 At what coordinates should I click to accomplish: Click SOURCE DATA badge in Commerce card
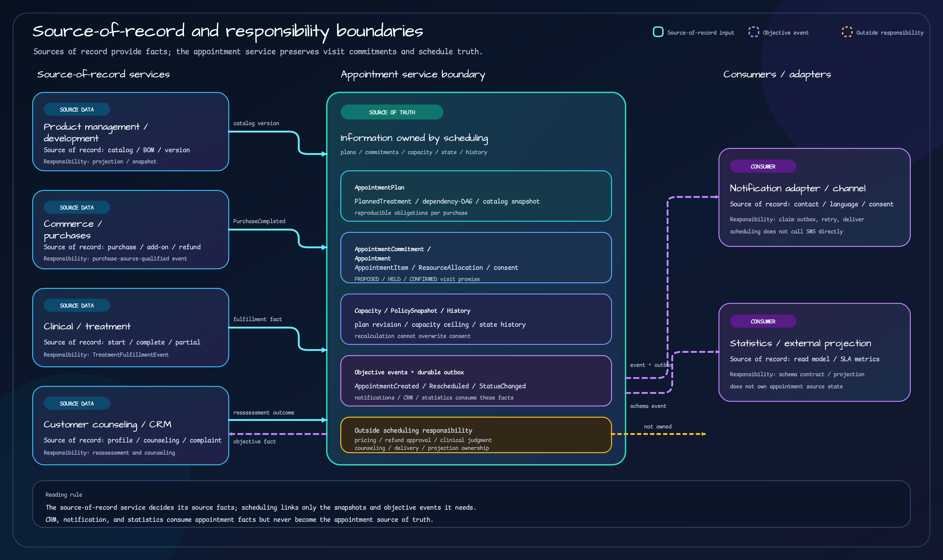click(77, 207)
